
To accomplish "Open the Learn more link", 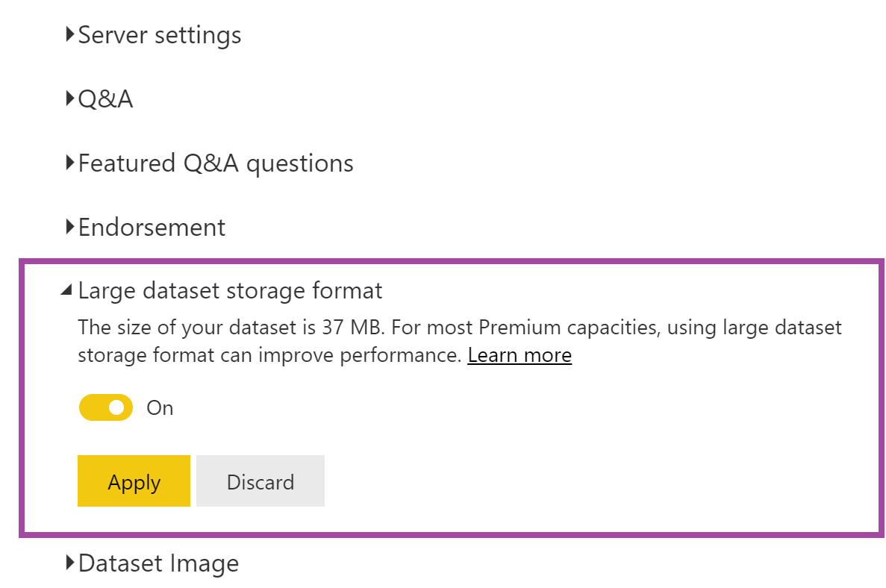I will 520,355.
